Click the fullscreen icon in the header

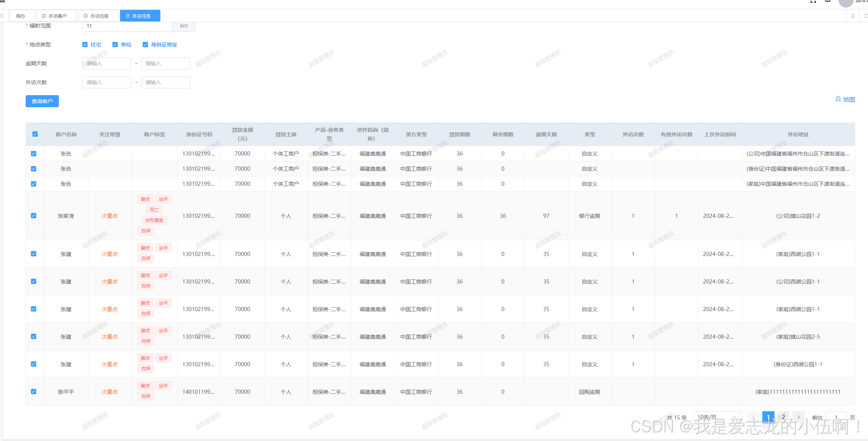pos(813,2)
